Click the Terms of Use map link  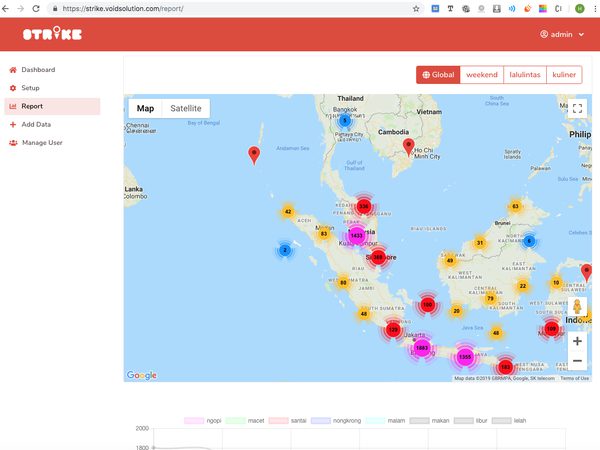[574, 378]
